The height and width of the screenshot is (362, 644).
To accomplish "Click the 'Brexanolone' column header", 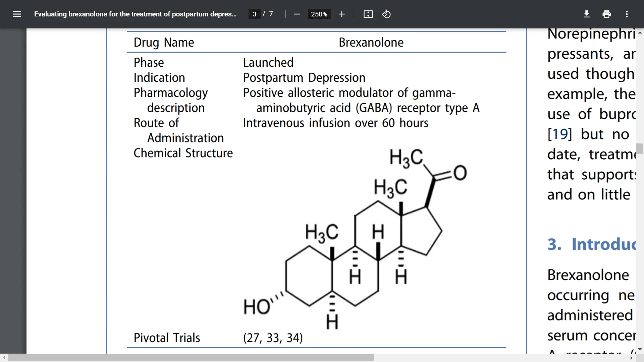I will pyautogui.click(x=371, y=43).
